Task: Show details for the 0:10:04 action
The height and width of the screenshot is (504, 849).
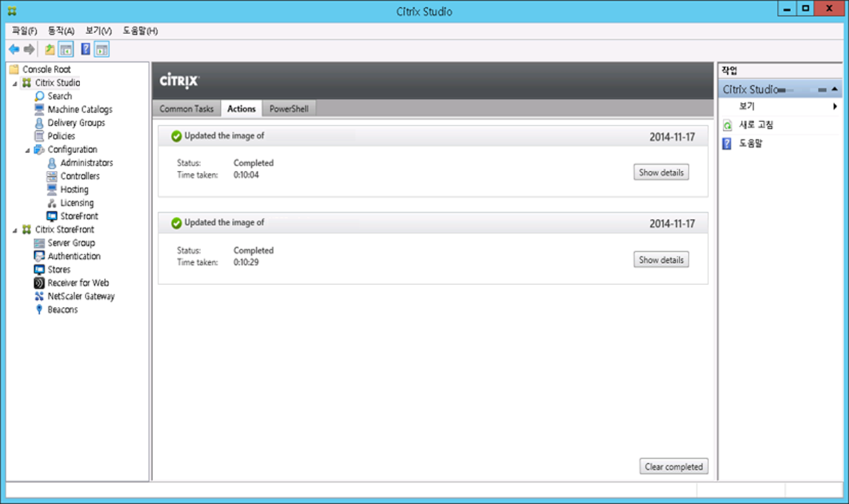Action: (x=661, y=173)
